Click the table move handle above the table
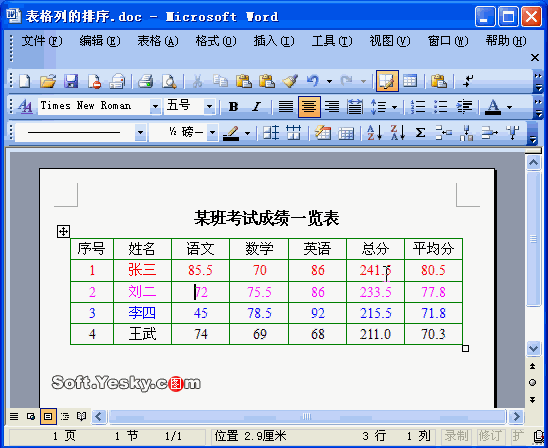548x448 pixels. pos(63,231)
